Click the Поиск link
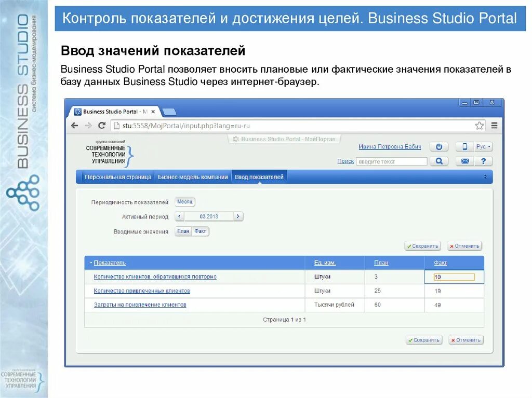Image resolution: width=532 pixels, height=398 pixels. coord(345,161)
